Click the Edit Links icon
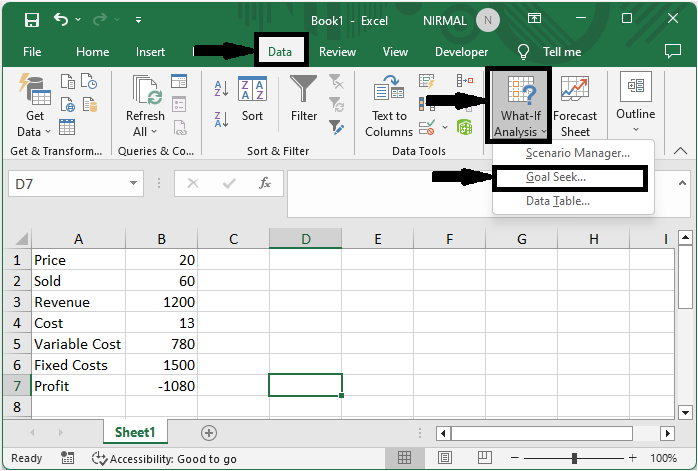This screenshot has width=698, height=471. pyautogui.click(x=180, y=127)
